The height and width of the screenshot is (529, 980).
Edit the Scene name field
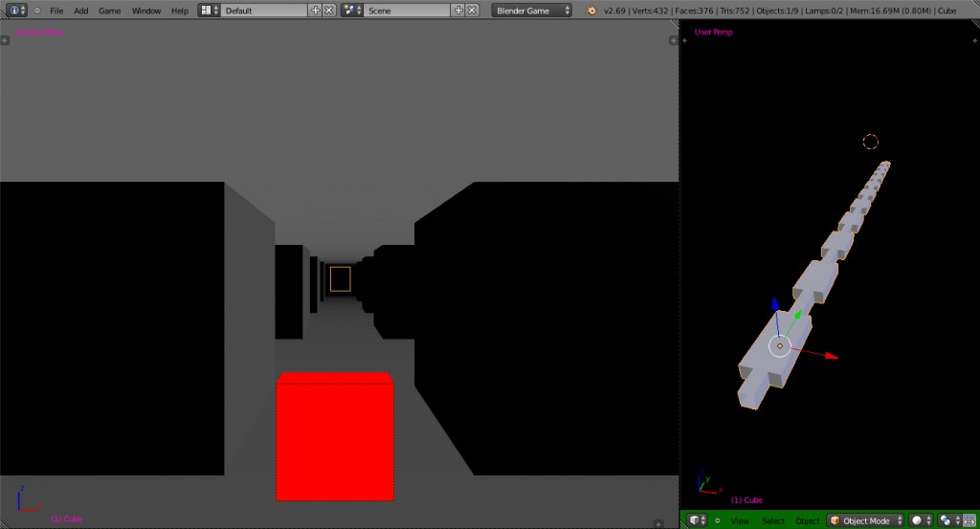pyautogui.click(x=407, y=11)
